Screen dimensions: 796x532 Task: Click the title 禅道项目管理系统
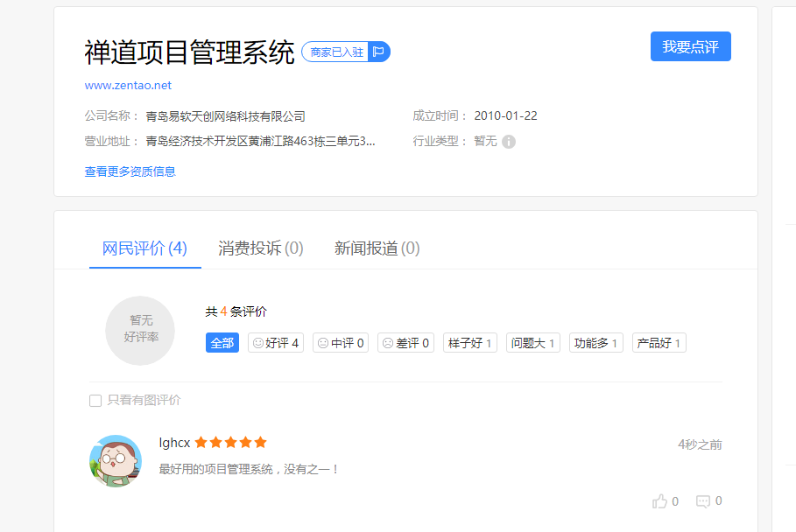pyautogui.click(x=189, y=52)
